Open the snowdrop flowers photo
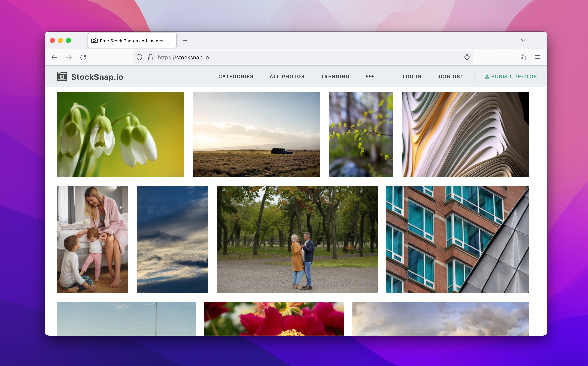This screenshot has width=588, height=366. [x=120, y=135]
